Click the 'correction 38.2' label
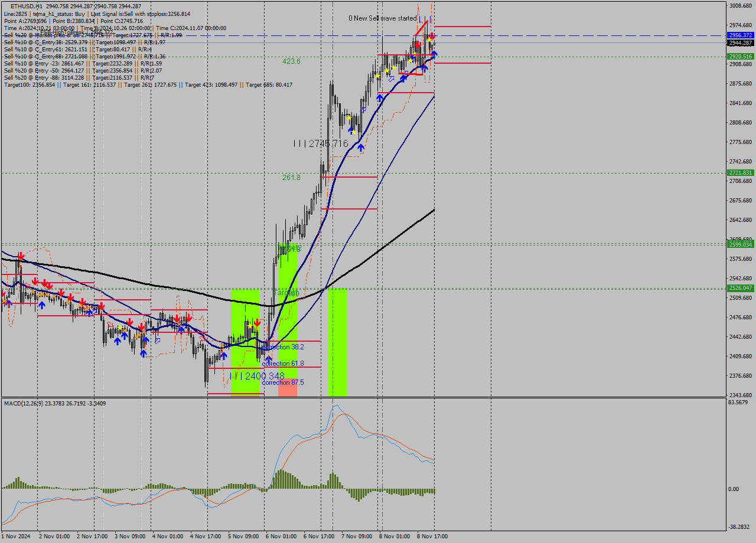This screenshot has height=543, width=756. [x=283, y=347]
